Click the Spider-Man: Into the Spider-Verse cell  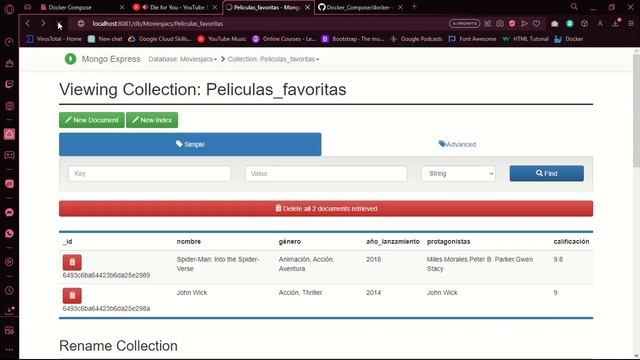point(218,264)
